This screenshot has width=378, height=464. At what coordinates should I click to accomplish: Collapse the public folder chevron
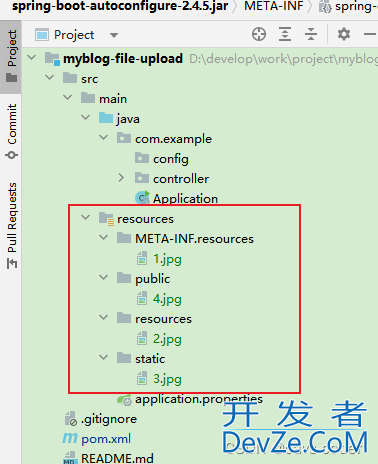(104, 278)
